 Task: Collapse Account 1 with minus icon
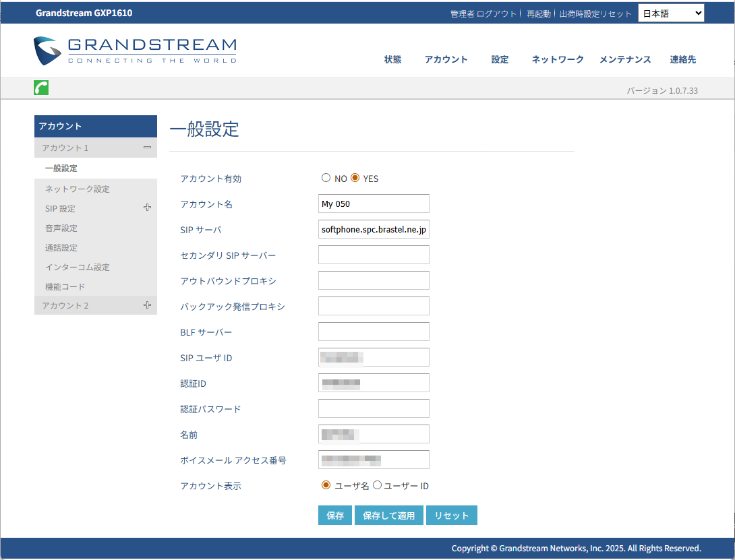point(147,148)
